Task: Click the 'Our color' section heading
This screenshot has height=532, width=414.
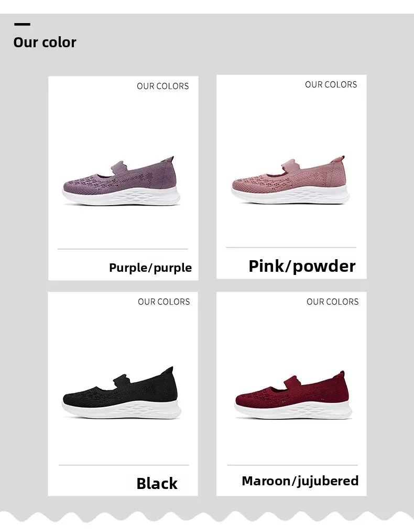Action: [x=45, y=42]
